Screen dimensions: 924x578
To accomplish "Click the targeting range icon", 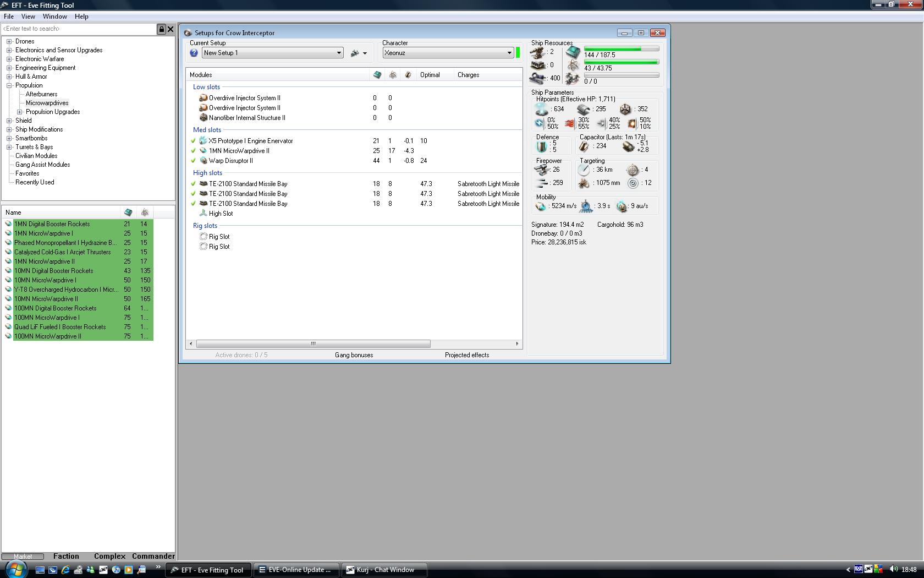I will (x=584, y=170).
